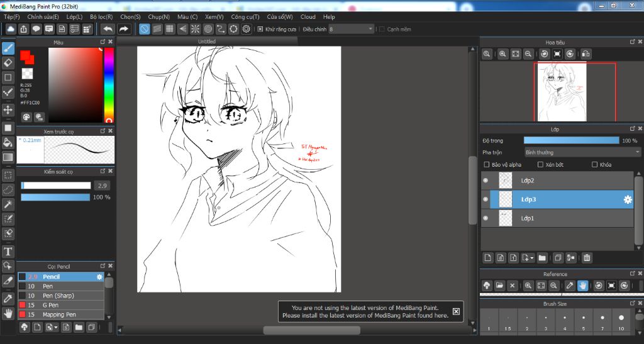This screenshot has width=644, height=344.
Task: Enable the crisscross grid snap guide
Action: (x=170, y=29)
